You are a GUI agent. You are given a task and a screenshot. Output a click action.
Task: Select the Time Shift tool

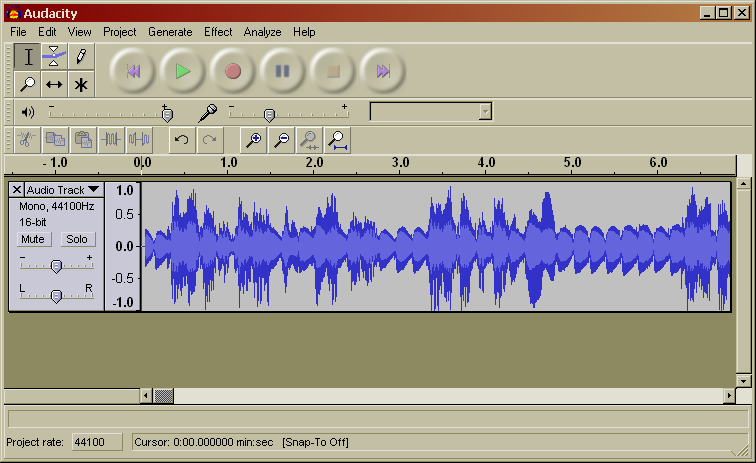[x=54, y=84]
